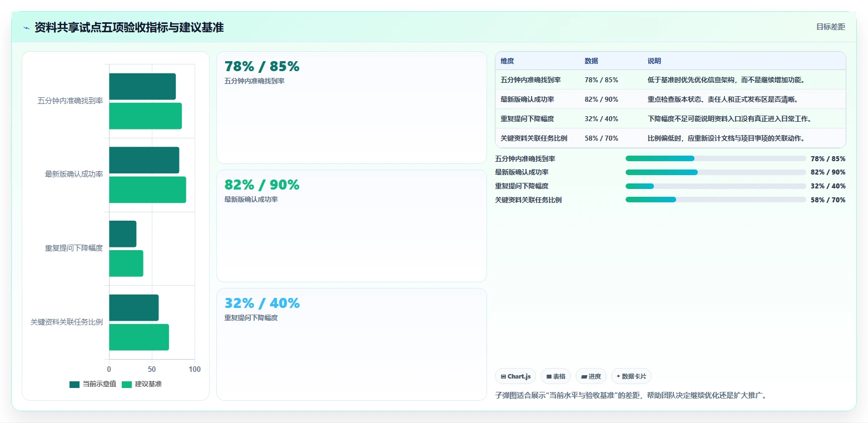This screenshot has width=868, height=423.
Task: Select table cell 最新版确认成功率
Action: click(x=527, y=99)
